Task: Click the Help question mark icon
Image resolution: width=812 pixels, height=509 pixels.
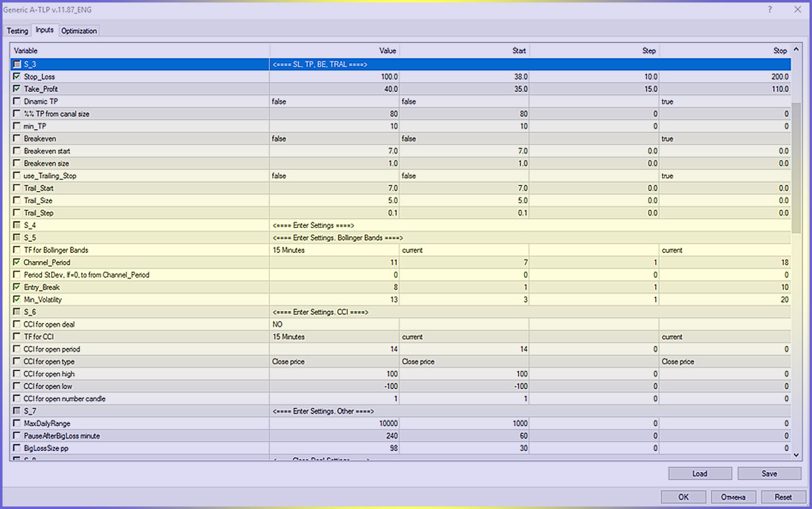Action: (x=770, y=9)
